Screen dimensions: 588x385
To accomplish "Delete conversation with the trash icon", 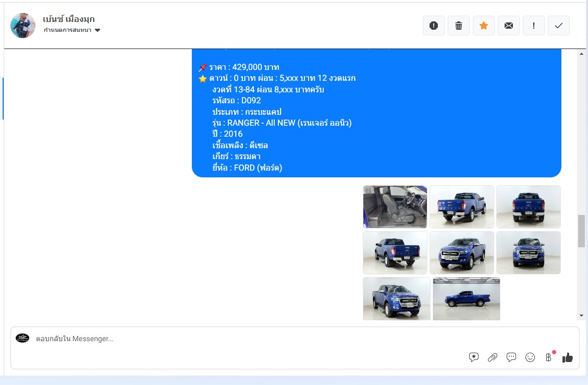I will click(x=459, y=26).
